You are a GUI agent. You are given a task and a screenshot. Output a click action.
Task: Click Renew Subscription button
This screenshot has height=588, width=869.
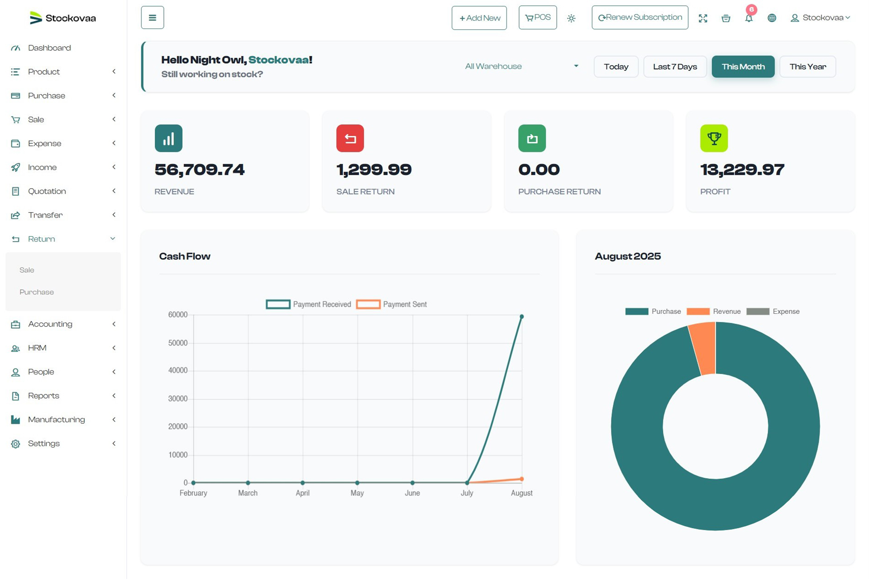[640, 18]
